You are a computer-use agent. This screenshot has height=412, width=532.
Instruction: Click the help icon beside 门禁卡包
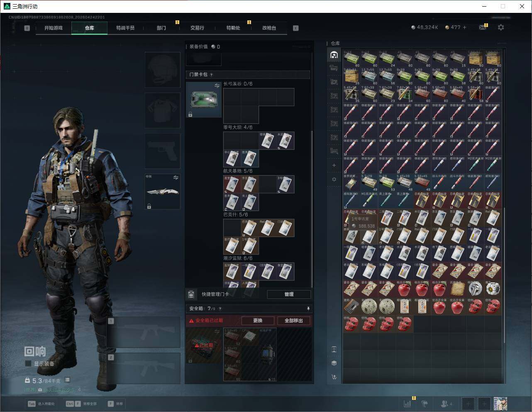pyautogui.click(x=211, y=75)
